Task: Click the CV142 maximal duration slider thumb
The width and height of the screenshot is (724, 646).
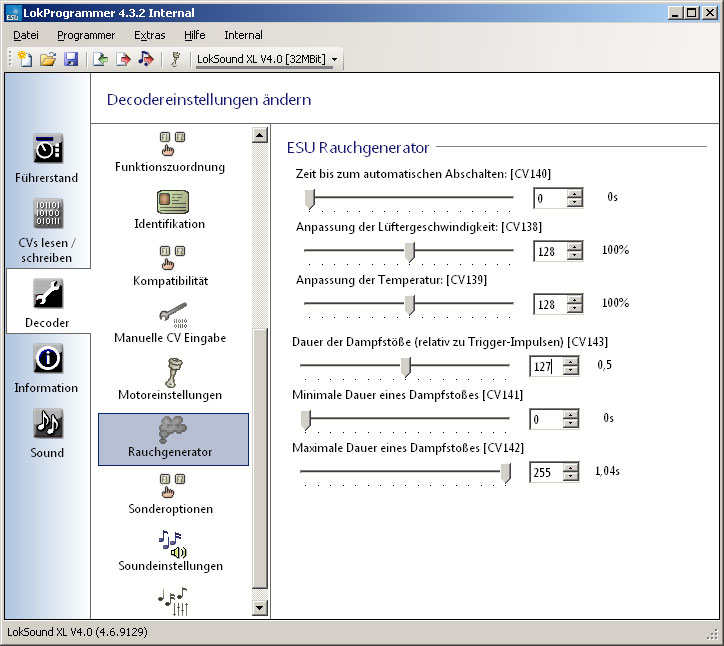Action: [x=506, y=473]
